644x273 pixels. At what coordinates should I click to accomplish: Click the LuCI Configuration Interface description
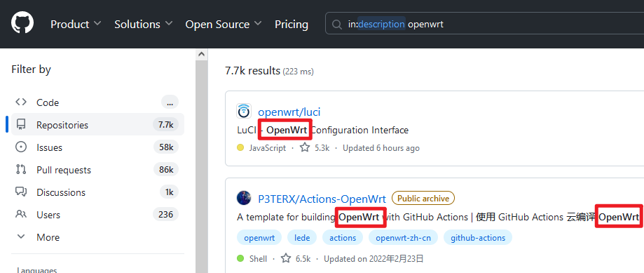[323, 131]
